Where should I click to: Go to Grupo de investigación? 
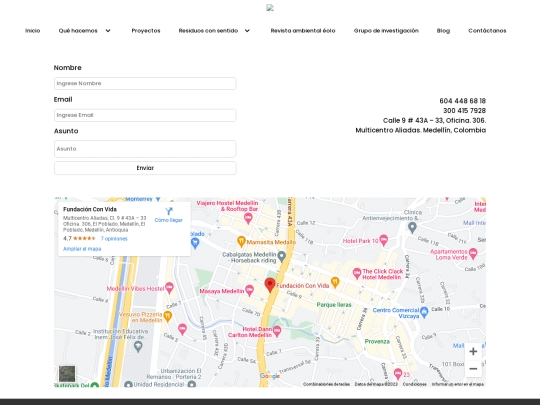[386, 31]
